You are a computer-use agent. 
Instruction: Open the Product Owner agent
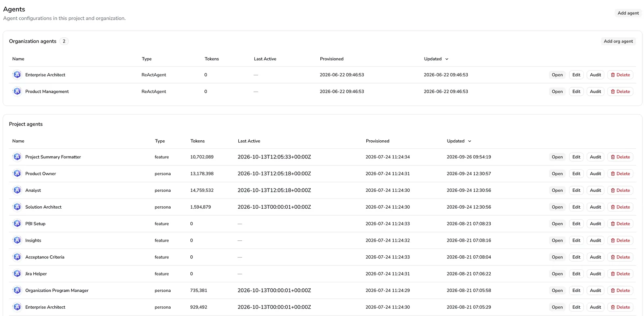(557, 174)
